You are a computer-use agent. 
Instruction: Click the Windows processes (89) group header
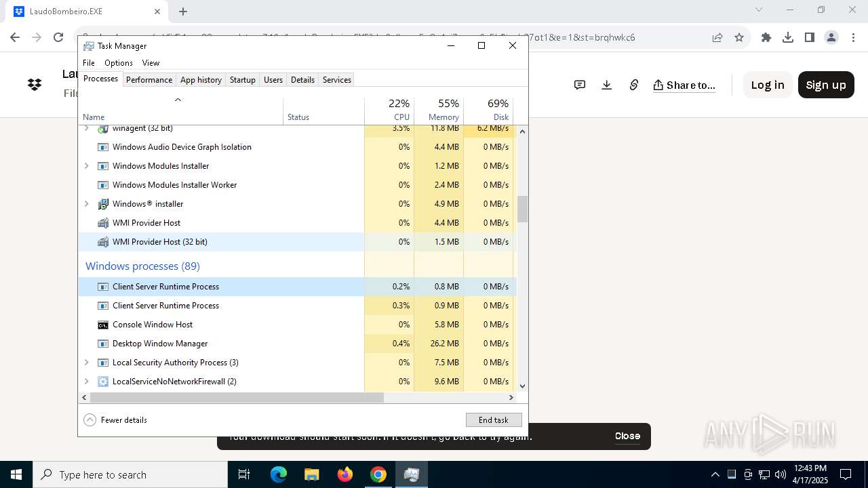pos(142,266)
